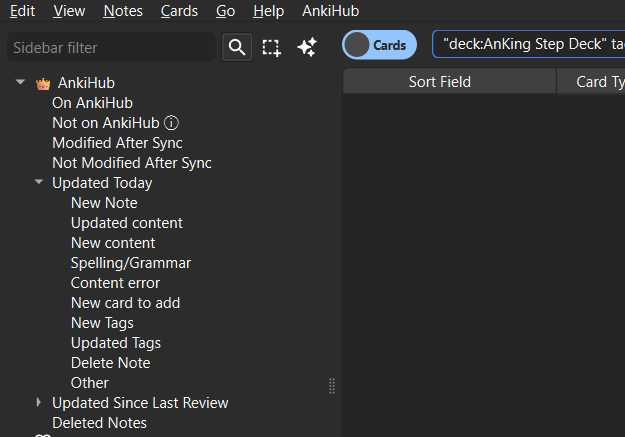Select New content filter
Image resolution: width=625 pixels, height=437 pixels.
pyautogui.click(x=113, y=243)
